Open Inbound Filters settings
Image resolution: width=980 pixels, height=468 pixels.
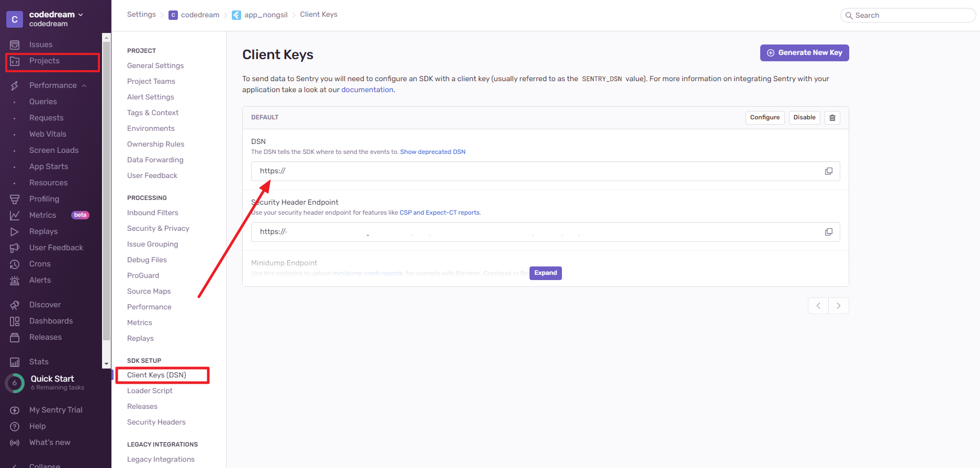point(153,213)
